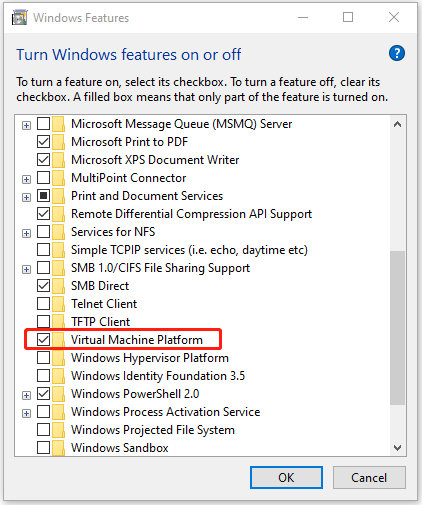Enable the Services for NFS checkbox
Viewport: 422px width, 505px height.
pyautogui.click(x=43, y=232)
